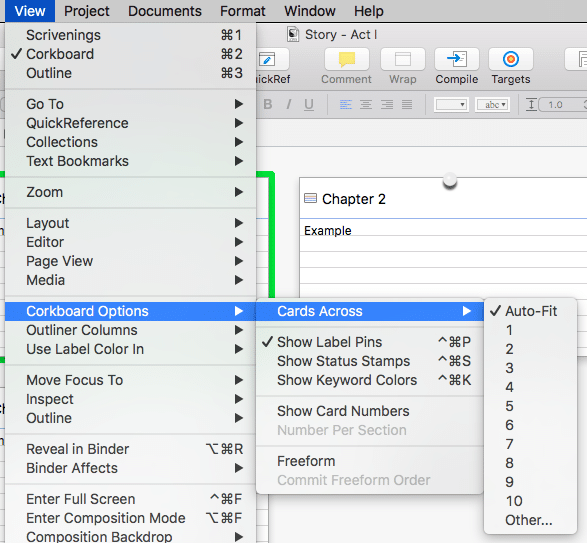Enable Show Card Numbers
This screenshot has height=543, width=587.
click(x=370, y=411)
